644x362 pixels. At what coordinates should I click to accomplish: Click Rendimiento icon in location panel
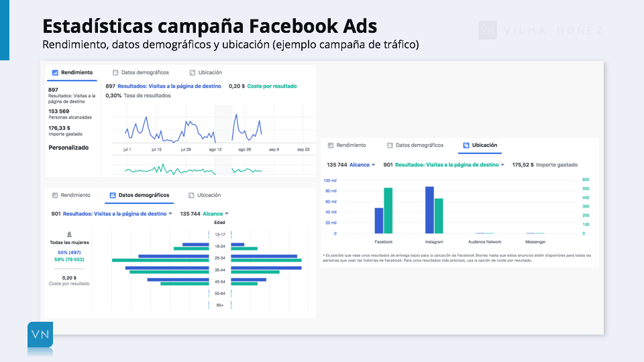point(331,145)
